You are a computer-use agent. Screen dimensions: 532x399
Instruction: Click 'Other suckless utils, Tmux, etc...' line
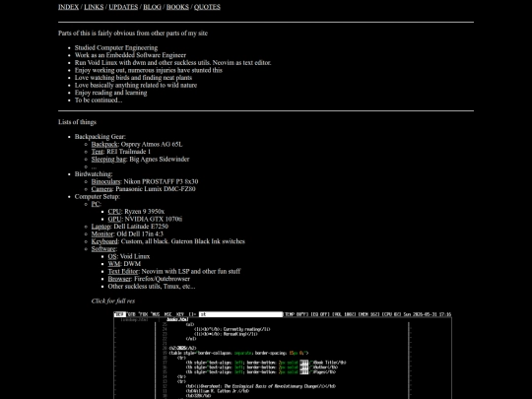[152, 286]
